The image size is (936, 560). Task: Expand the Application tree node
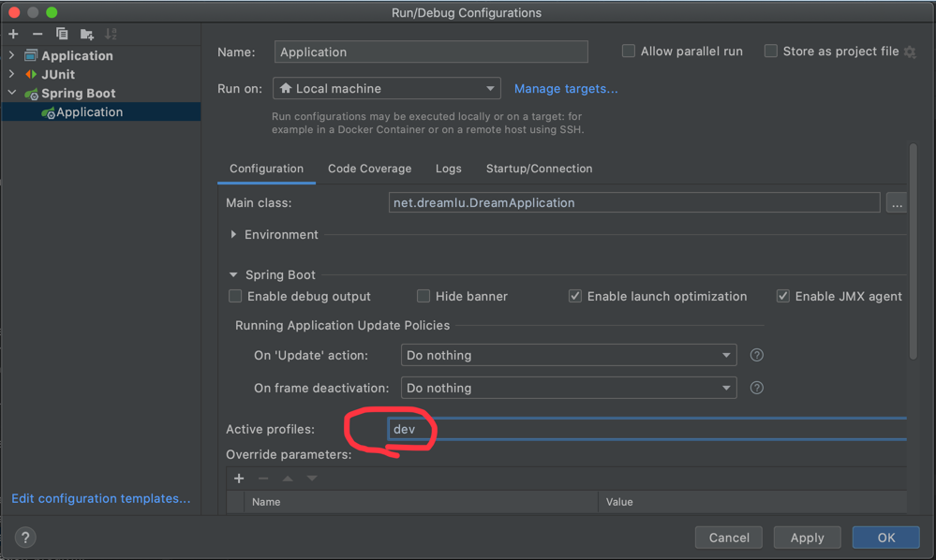[x=11, y=55]
